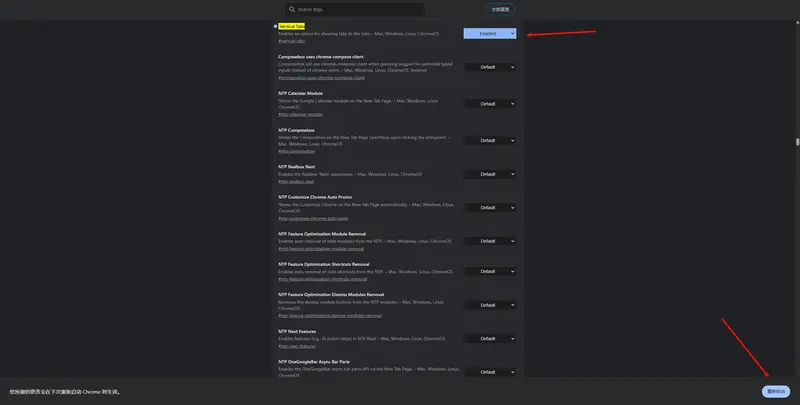The height and width of the screenshot is (405, 800).
Task: Open the Vertical Tabs Enabled dropdown
Action: point(490,34)
